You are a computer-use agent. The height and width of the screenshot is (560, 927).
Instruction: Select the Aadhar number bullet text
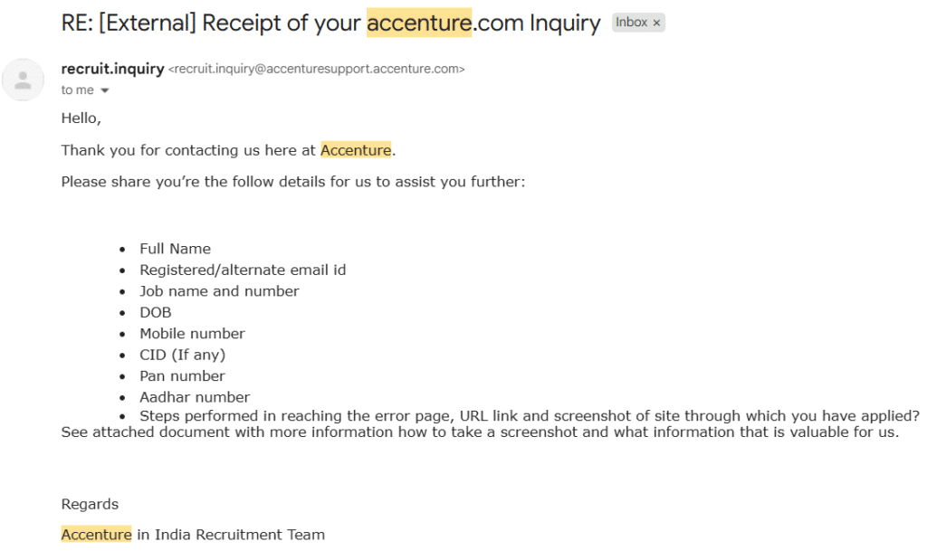pos(195,396)
